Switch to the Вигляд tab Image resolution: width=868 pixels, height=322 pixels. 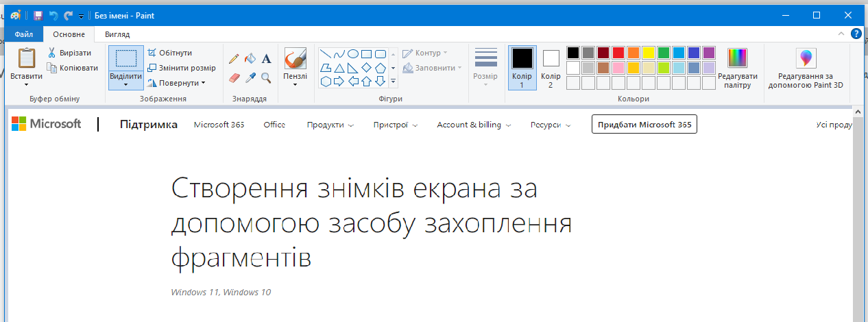tap(117, 34)
